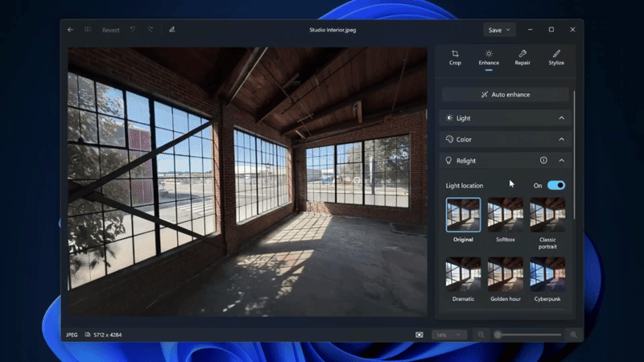Click the zoom in magnifier icon
The width and height of the screenshot is (644, 362).
(x=573, y=335)
